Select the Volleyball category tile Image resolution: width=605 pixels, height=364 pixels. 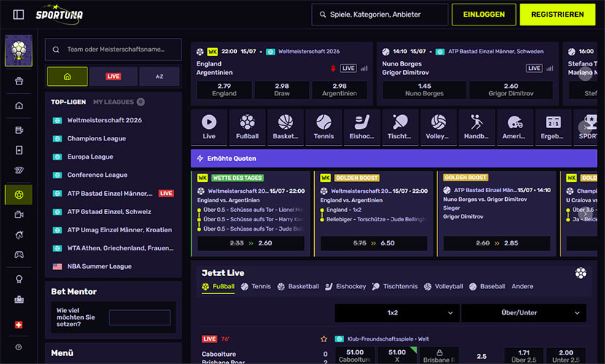click(x=438, y=127)
